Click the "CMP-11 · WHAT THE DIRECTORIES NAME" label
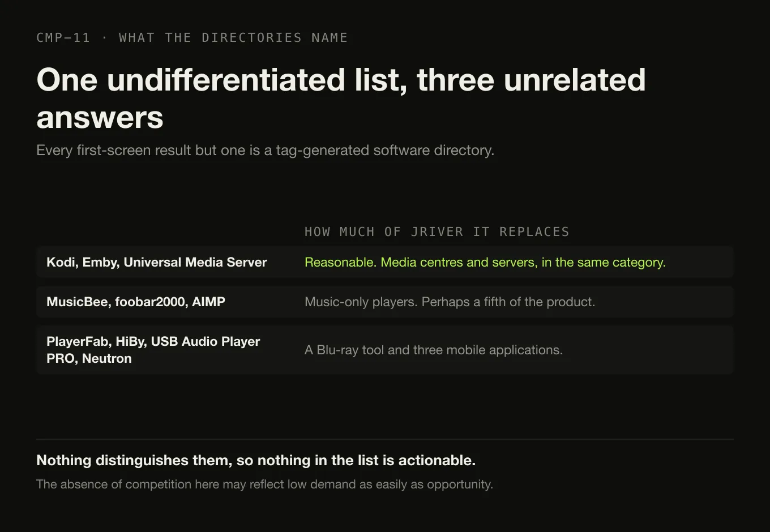770x532 pixels. (192, 38)
